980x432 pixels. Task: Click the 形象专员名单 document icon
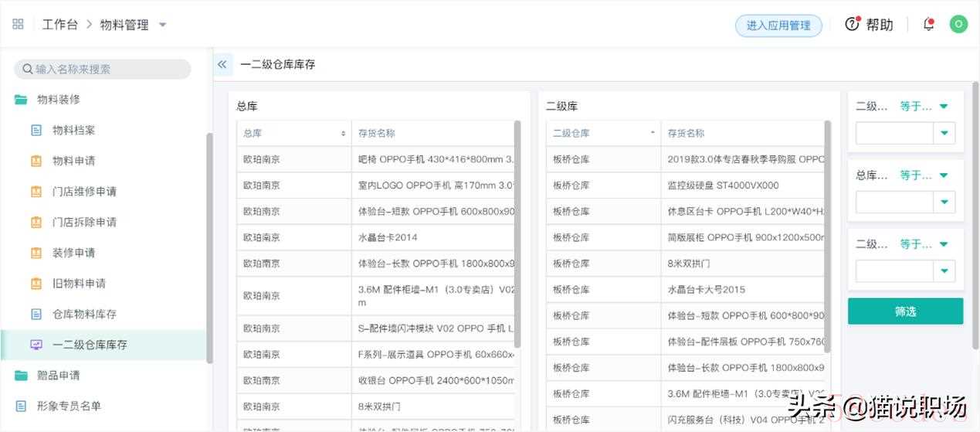coord(21,406)
